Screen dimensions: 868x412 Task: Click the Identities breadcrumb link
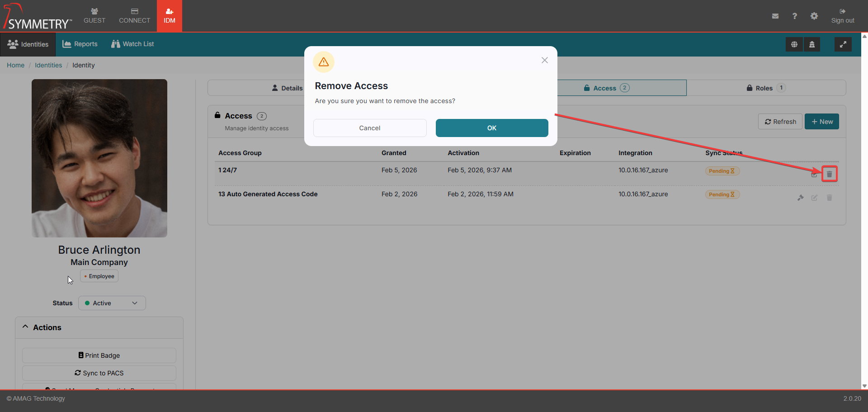(48, 65)
